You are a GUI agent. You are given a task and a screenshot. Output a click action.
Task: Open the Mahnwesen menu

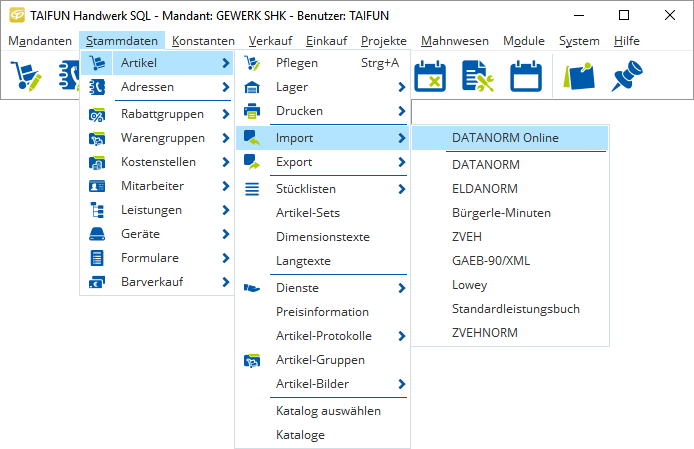tap(455, 41)
